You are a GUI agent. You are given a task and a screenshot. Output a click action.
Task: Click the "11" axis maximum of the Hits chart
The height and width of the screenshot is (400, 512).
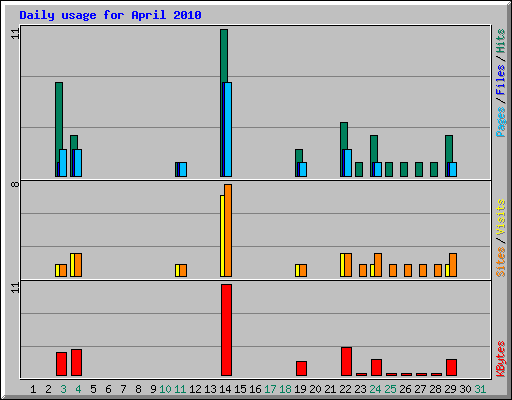[x=15, y=34]
